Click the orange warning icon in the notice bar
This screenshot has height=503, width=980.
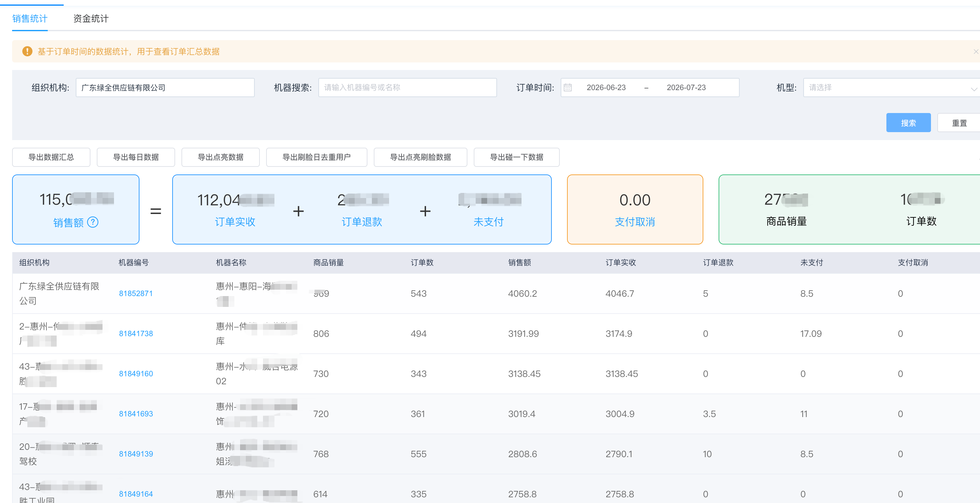[27, 51]
